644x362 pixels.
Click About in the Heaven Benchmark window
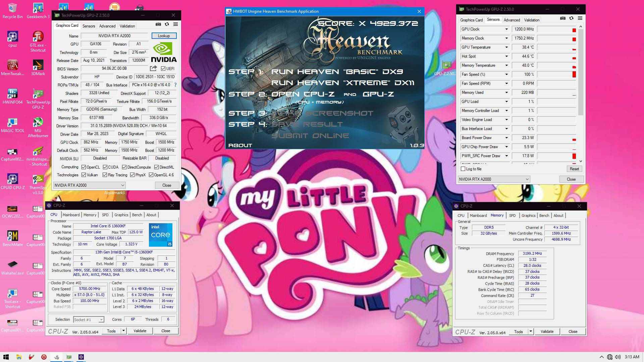click(240, 145)
